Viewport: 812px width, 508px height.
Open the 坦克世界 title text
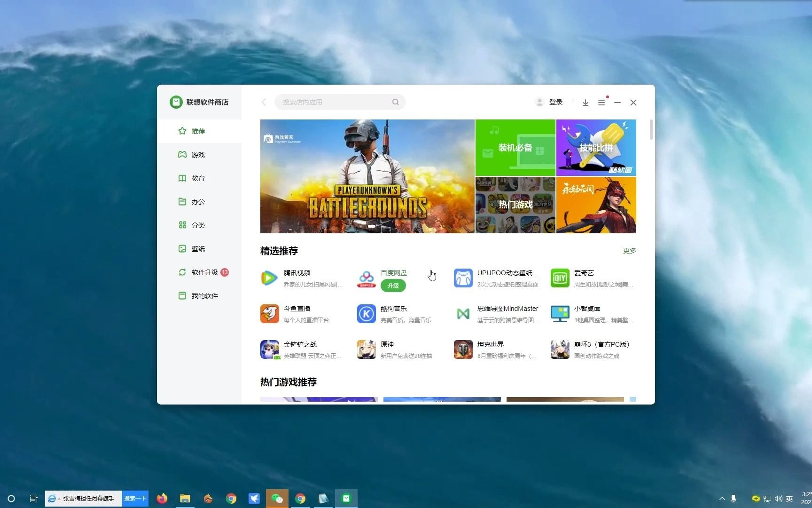(491, 344)
